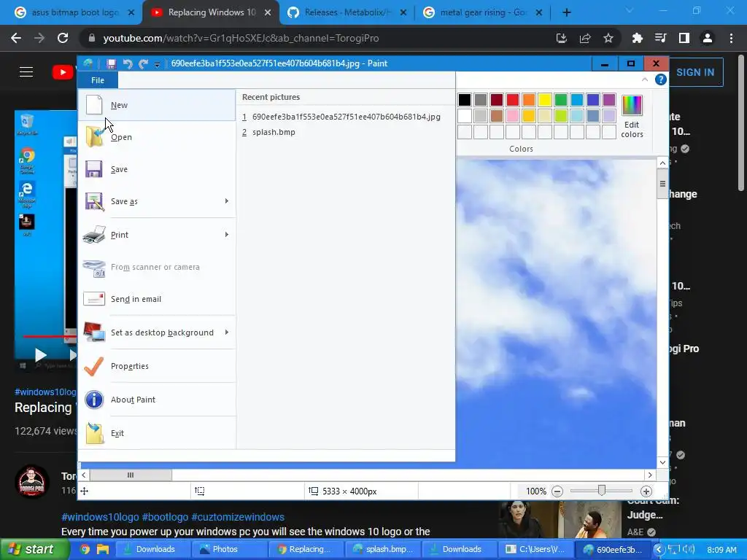747x560 pixels.
Task: Show hidden tray icons arrow
Action: coord(659,549)
